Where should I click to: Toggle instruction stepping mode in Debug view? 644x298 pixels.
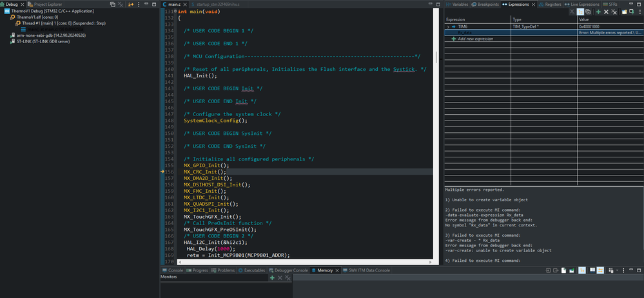click(x=131, y=4)
